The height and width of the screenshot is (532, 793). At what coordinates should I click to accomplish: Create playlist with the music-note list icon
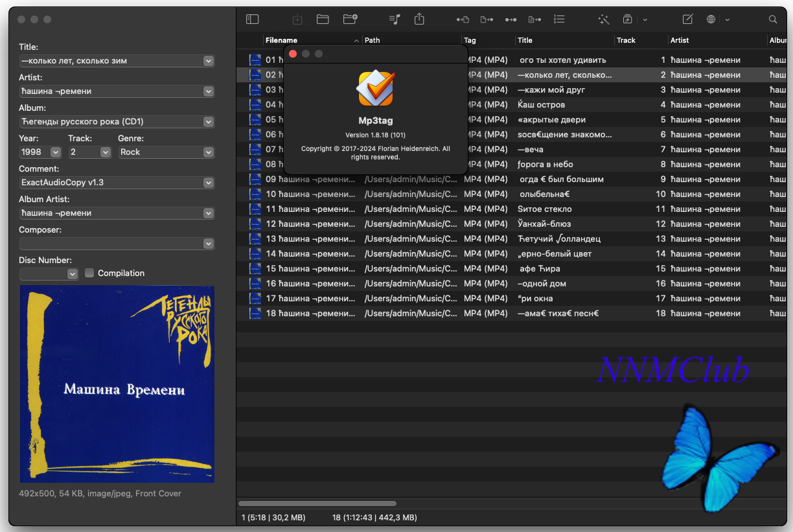click(x=395, y=19)
